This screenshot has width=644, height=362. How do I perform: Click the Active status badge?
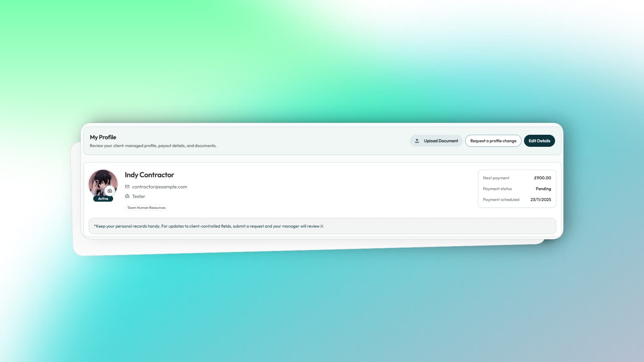tap(103, 199)
